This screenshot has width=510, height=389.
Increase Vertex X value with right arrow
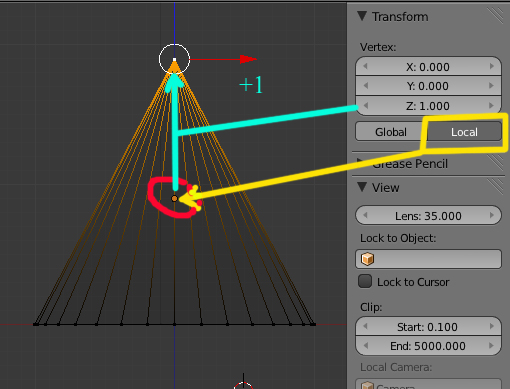click(492, 66)
